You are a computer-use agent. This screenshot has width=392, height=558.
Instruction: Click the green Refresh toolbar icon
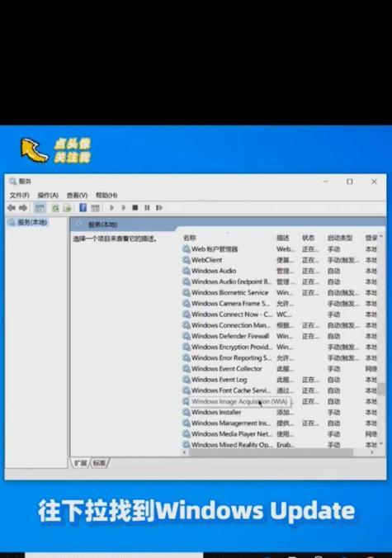pos(55,208)
